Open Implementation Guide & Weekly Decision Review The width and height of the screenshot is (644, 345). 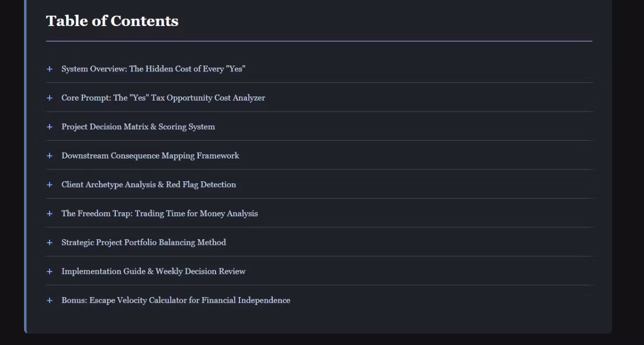click(x=153, y=272)
